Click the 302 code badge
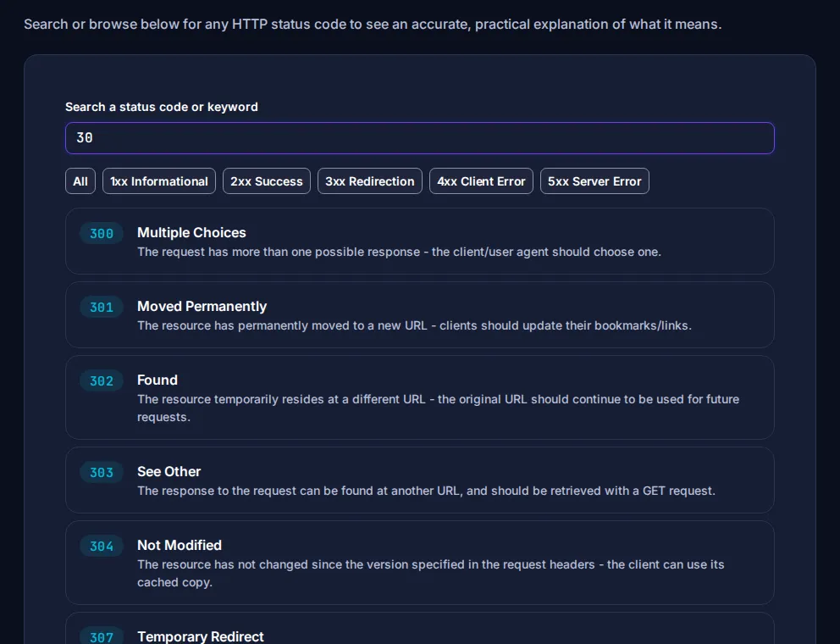Image resolution: width=840 pixels, height=644 pixels. (x=102, y=381)
